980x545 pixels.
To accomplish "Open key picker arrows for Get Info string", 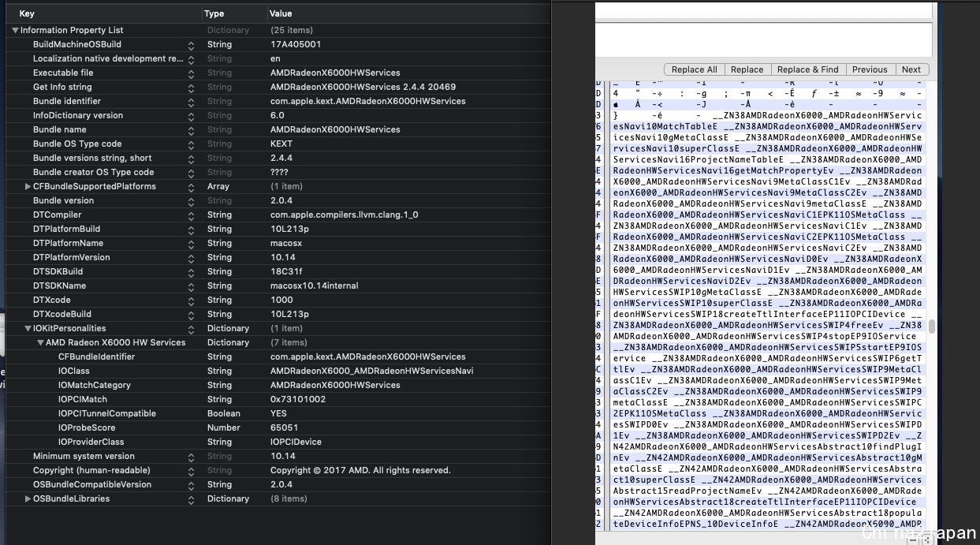I will tap(191, 88).
